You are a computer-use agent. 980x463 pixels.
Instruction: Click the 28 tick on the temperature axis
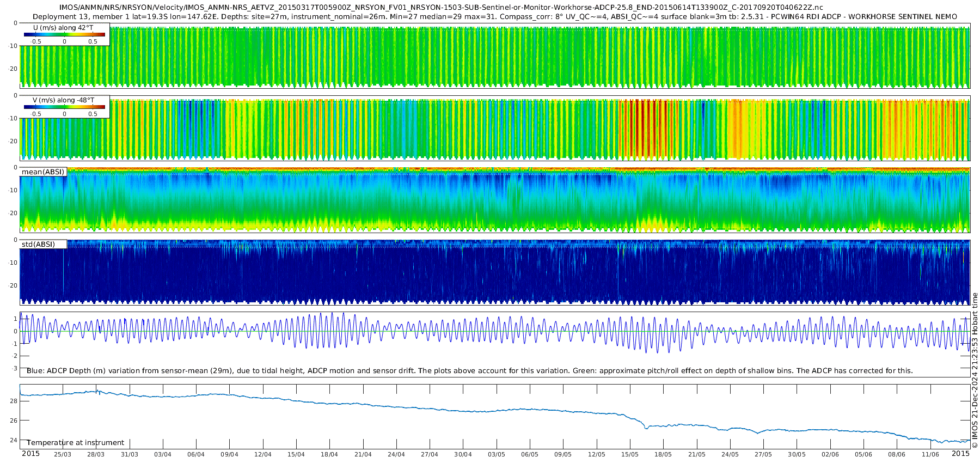[x=14, y=401]
